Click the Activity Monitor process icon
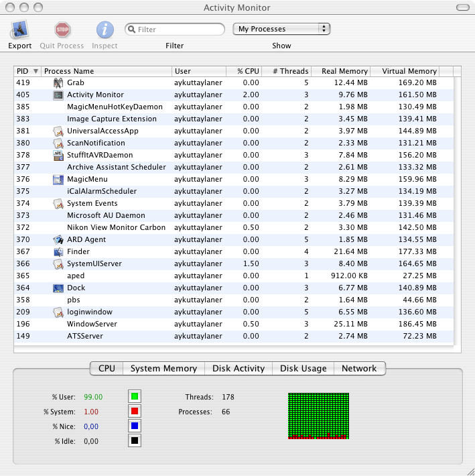Viewport: 475px width, 476px height. point(58,95)
